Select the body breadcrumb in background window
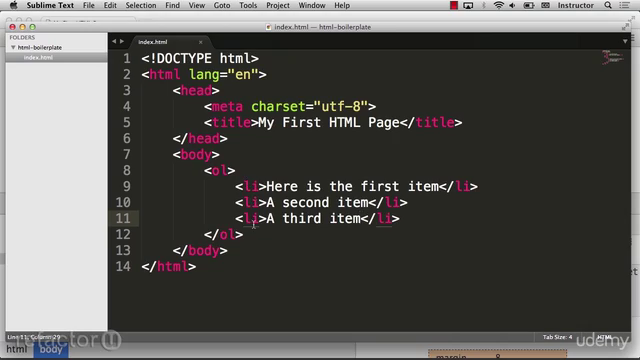640x360 pixels. click(51, 349)
